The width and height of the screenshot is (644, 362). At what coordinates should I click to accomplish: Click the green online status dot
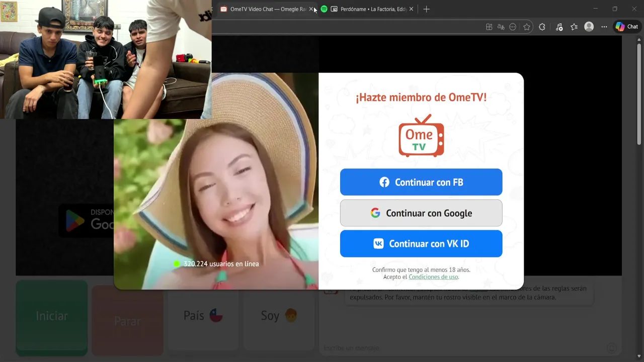pyautogui.click(x=177, y=263)
